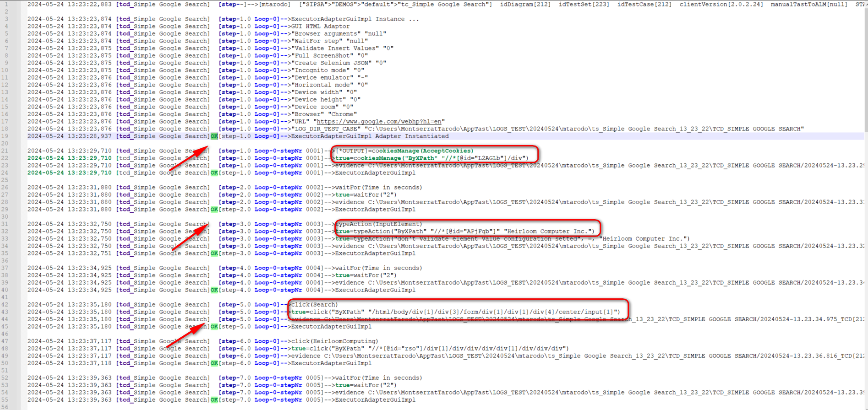Click the typeAction(InputElement) log entry

(378, 224)
